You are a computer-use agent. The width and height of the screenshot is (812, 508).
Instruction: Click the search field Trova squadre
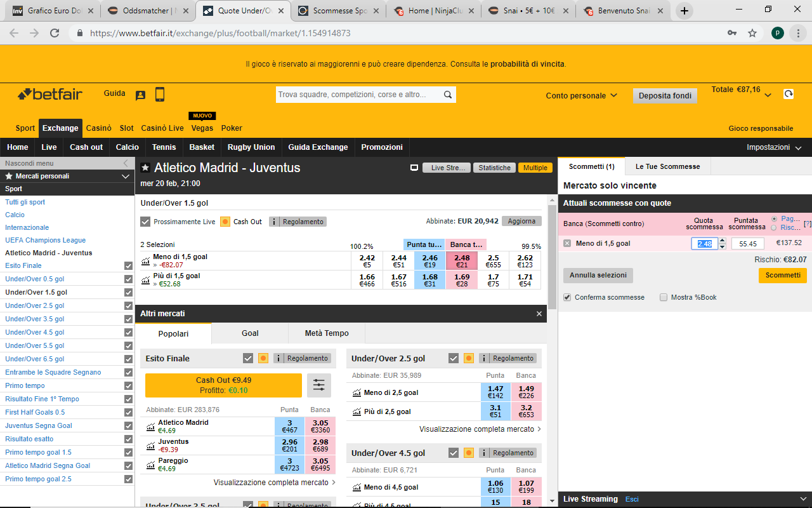pyautogui.click(x=358, y=95)
